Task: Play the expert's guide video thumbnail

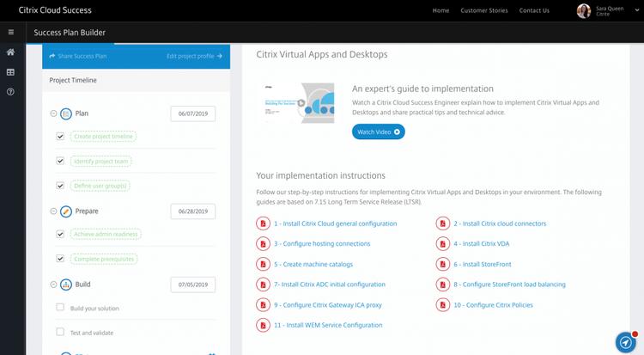Action: [x=300, y=103]
